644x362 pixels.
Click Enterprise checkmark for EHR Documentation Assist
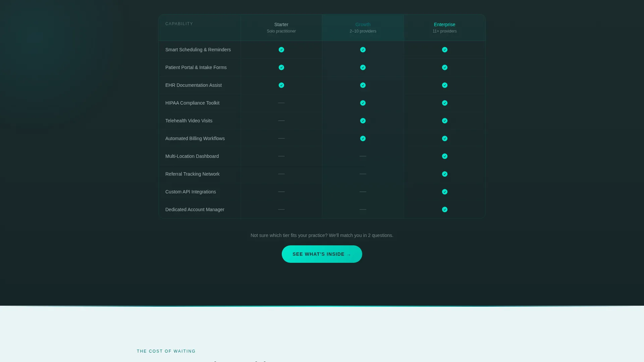coord(445,85)
